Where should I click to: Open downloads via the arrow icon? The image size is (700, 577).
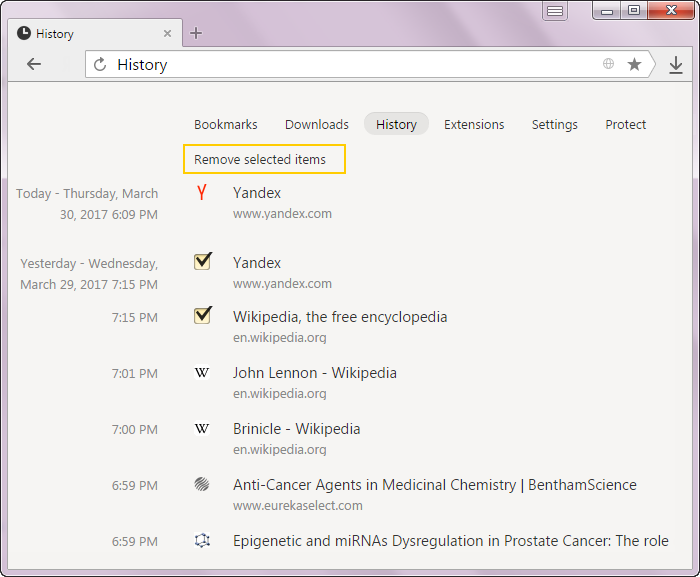(676, 65)
